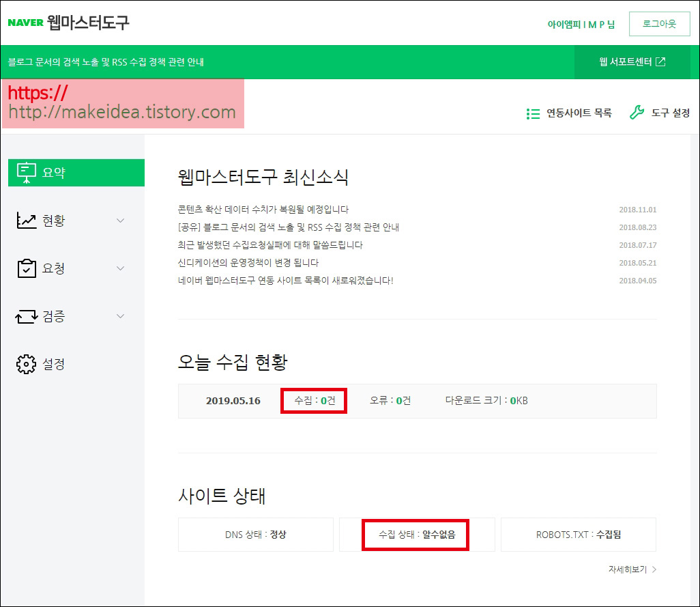The width and height of the screenshot is (700, 607).
Task: Click the presentation board icon of 요약
Action: [x=27, y=173]
